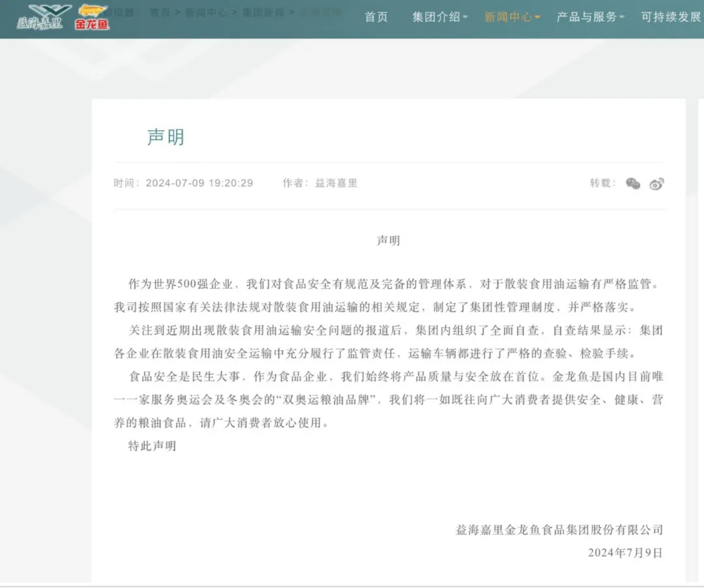Screen dimensions: 704x588
Task: Click the timestamp 2024-07-09 19:20:29
Action: [199, 183]
